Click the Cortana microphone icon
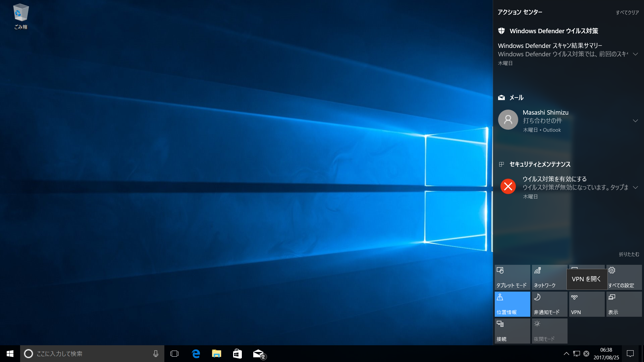The height and width of the screenshot is (362, 644). click(156, 354)
